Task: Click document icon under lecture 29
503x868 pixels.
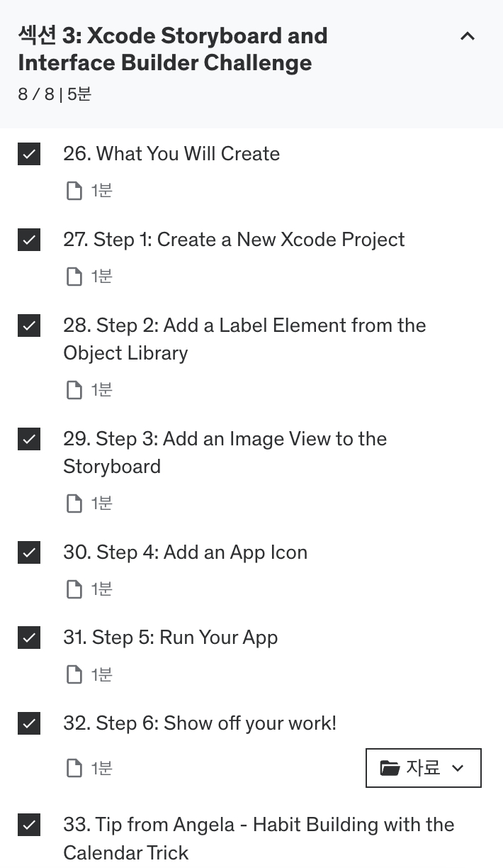Action: [74, 503]
